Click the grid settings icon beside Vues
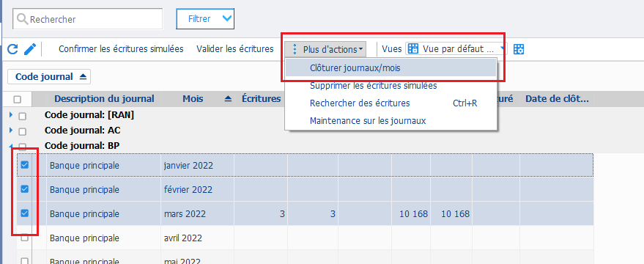The image size is (644, 264). [519, 49]
